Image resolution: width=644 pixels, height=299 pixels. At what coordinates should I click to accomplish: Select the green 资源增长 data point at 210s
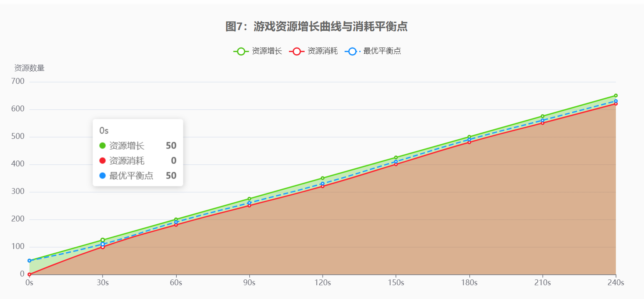click(x=543, y=116)
